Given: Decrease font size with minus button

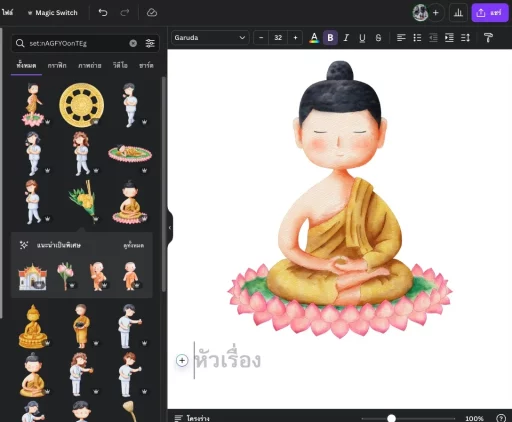Looking at the screenshot, I should [x=261, y=38].
